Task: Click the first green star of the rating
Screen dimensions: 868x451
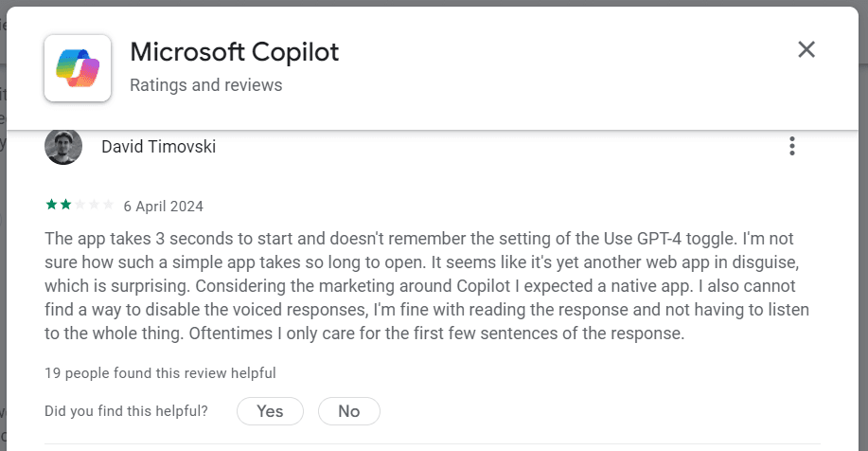Action: [x=50, y=205]
